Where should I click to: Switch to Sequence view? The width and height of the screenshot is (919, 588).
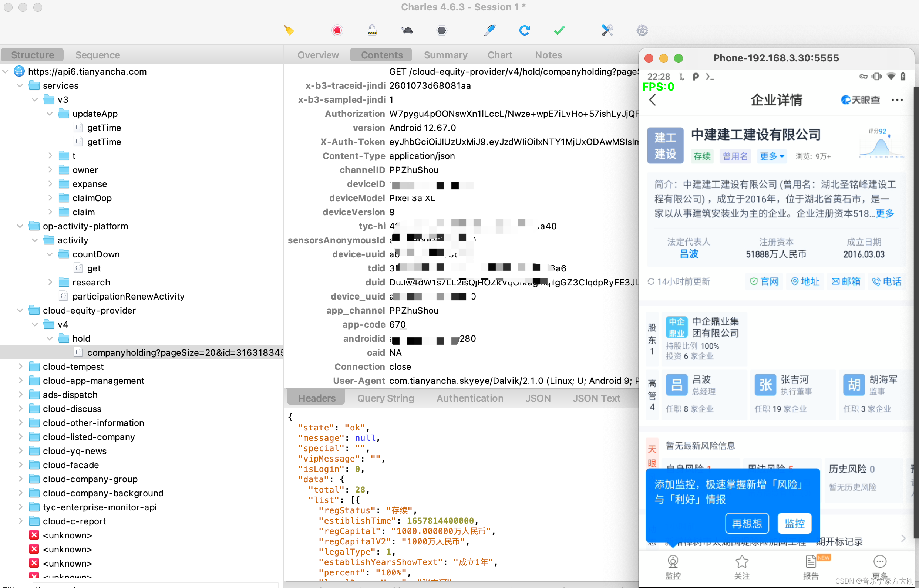click(x=98, y=55)
